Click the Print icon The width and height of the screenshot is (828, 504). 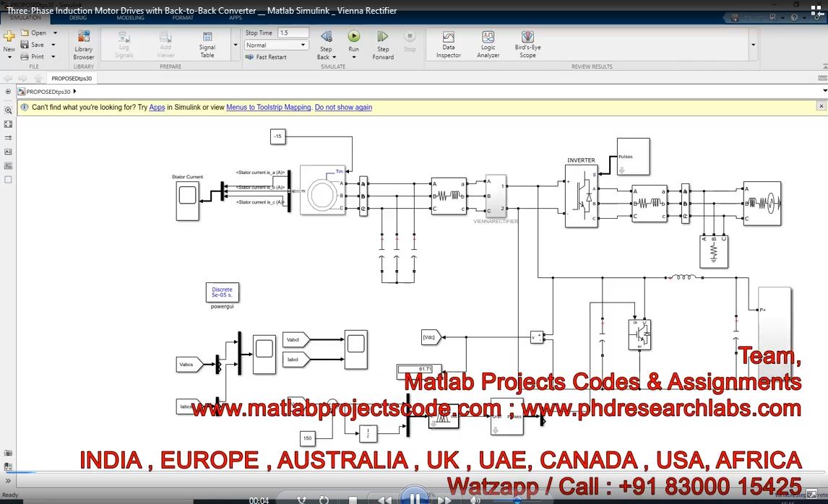[x=25, y=56]
